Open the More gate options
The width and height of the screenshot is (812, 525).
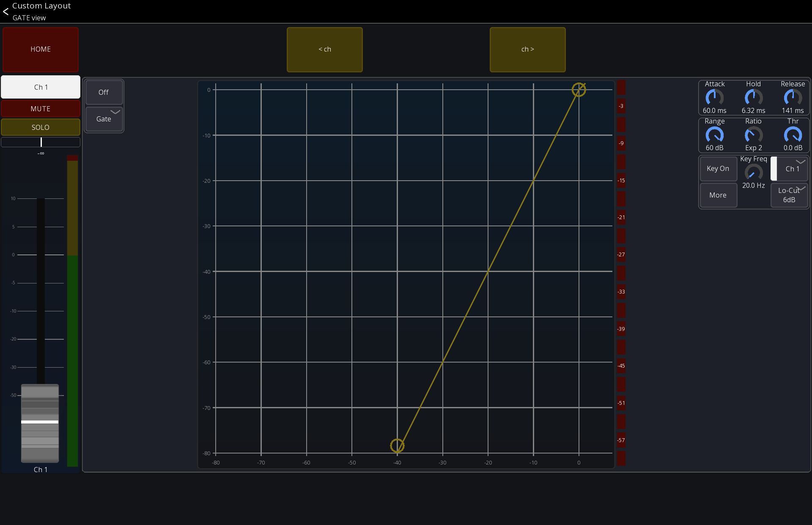pos(718,195)
